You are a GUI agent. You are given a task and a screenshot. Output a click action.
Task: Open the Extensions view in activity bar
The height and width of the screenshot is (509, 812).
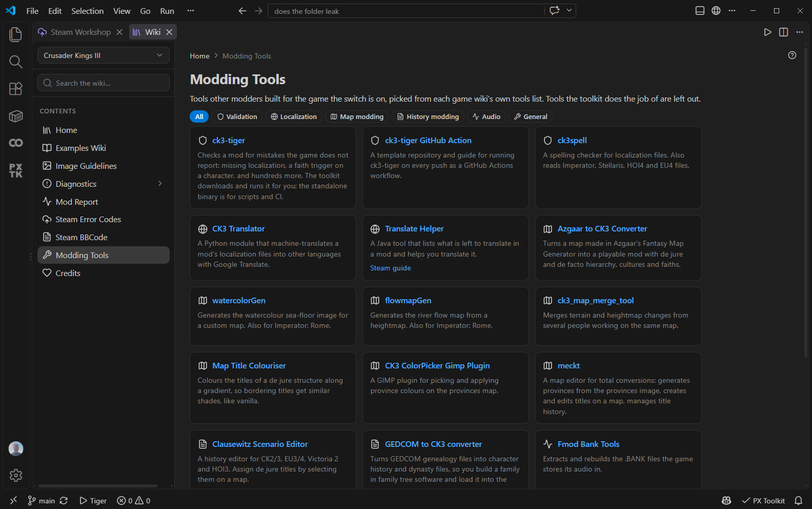point(16,89)
